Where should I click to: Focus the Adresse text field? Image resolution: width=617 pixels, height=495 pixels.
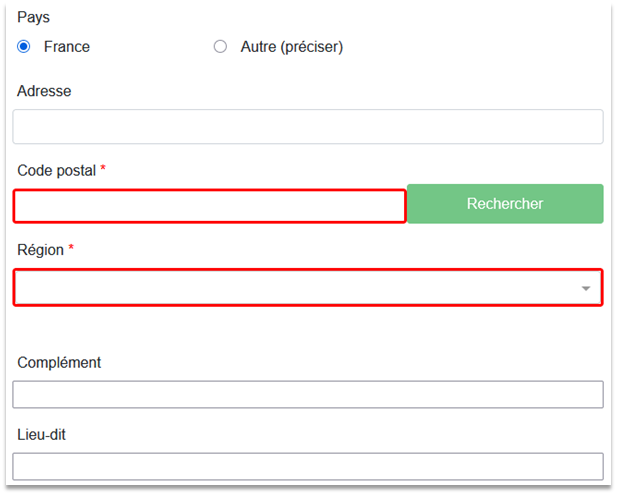point(308,127)
